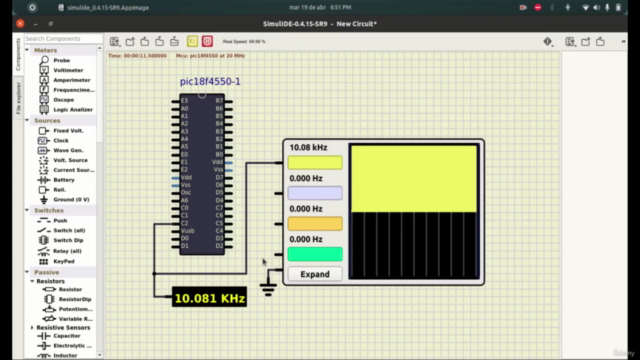Image resolution: width=640 pixels, height=360 pixels.
Task: Select the Probe meter component
Action: [61, 60]
